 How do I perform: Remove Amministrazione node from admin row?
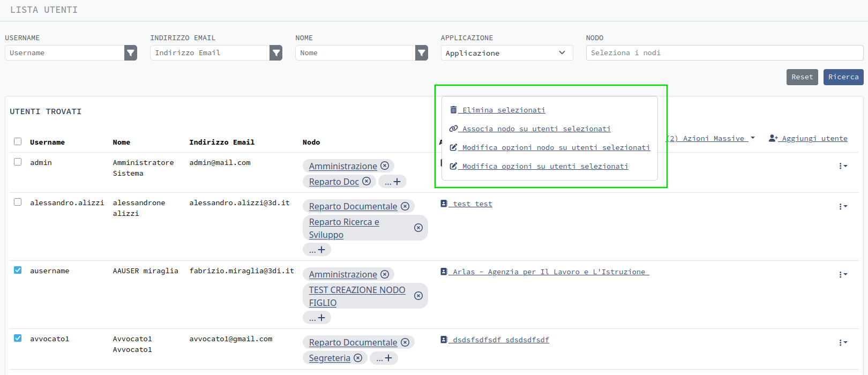click(385, 166)
